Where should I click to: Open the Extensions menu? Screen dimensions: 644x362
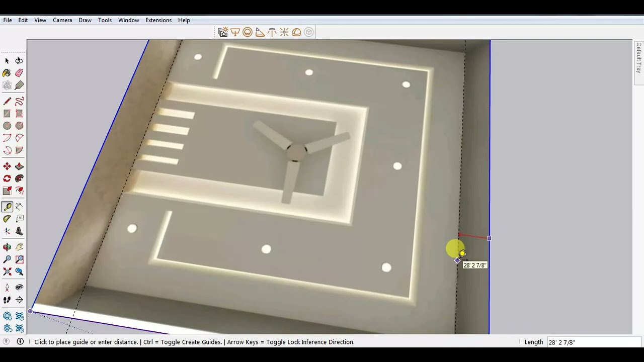pyautogui.click(x=158, y=20)
